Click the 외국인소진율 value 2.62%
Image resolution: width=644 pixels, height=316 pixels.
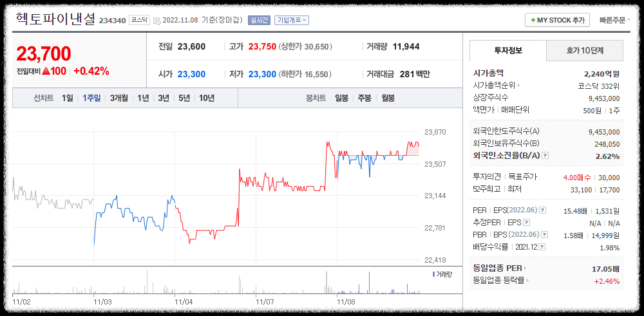coord(607,156)
